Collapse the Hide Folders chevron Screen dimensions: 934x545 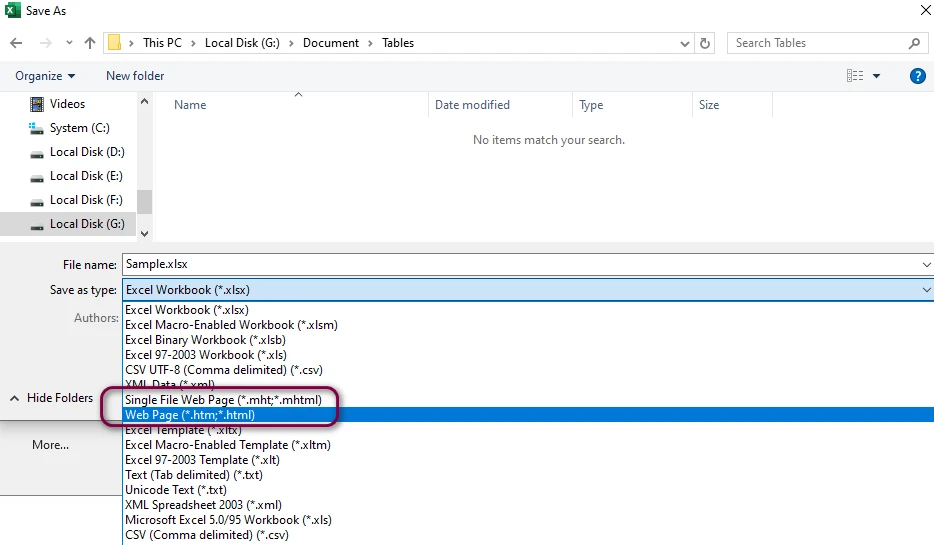click(14, 398)
